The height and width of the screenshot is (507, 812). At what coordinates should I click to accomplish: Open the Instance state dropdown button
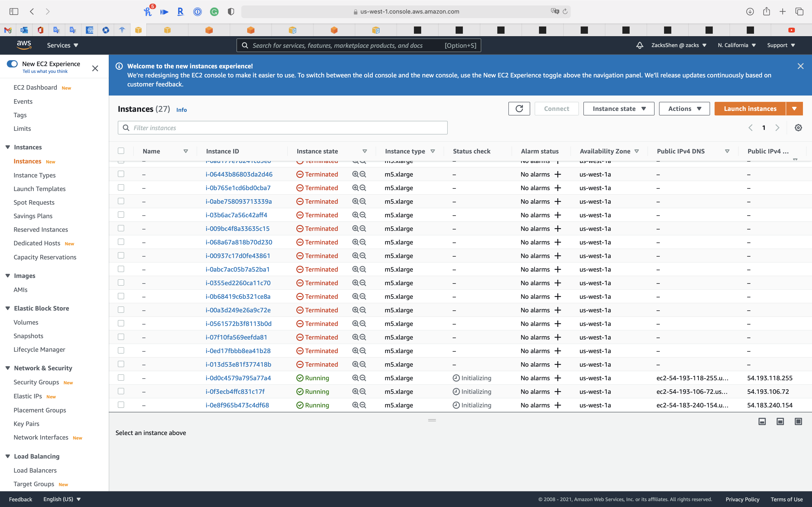(x=618, y=109)
